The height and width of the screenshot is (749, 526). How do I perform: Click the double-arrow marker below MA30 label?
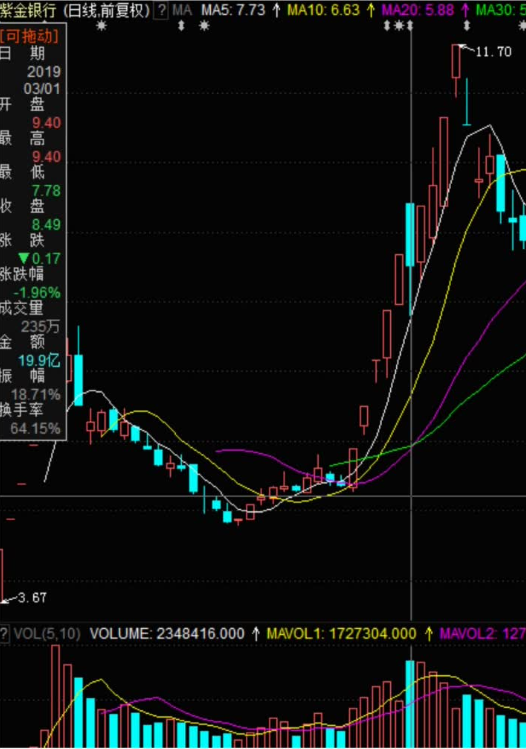[467, 26]
